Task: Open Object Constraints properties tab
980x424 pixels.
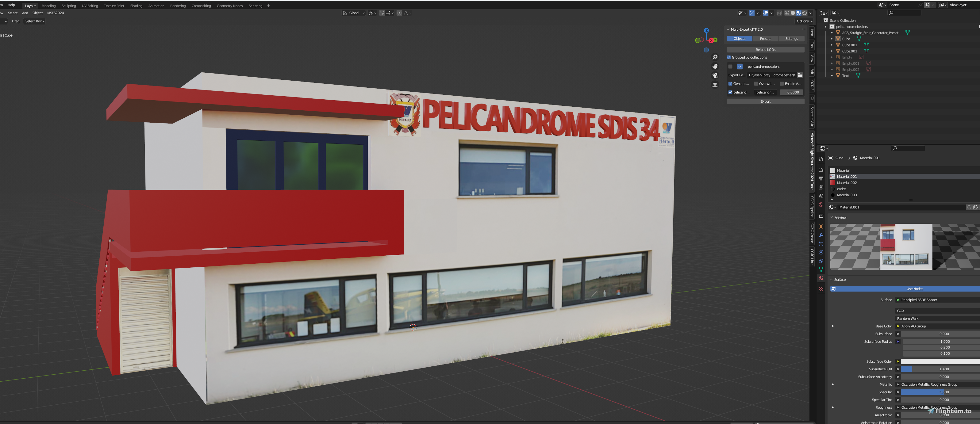Action: 821,261
